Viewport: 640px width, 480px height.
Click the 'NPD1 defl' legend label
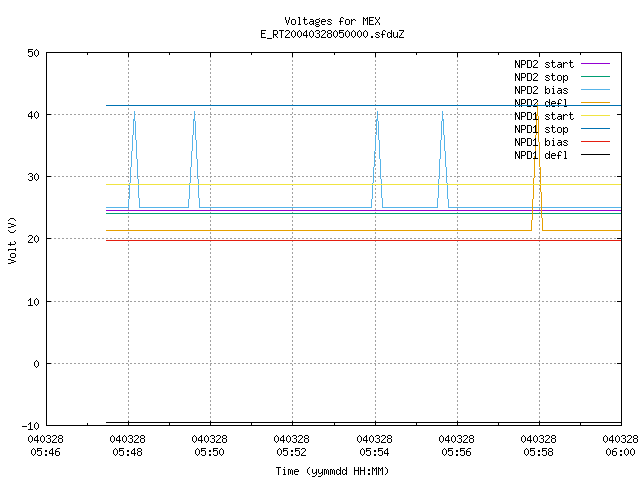coord(541,156)
